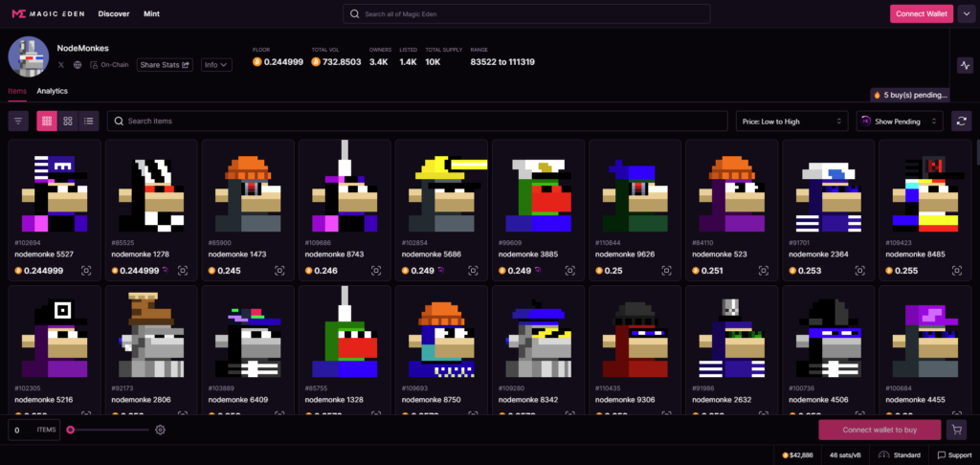
Task: Open the Support chat button
Action: coord(954,455)
